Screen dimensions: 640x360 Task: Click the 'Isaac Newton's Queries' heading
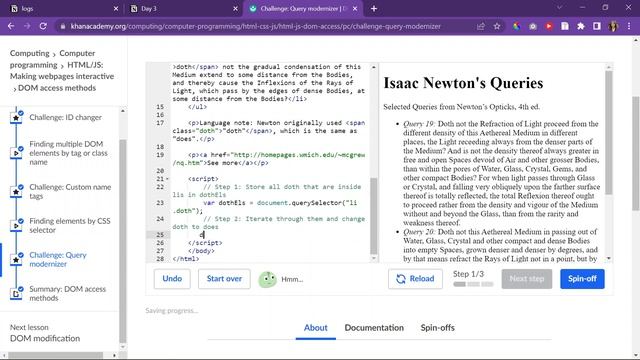[463, 83]
